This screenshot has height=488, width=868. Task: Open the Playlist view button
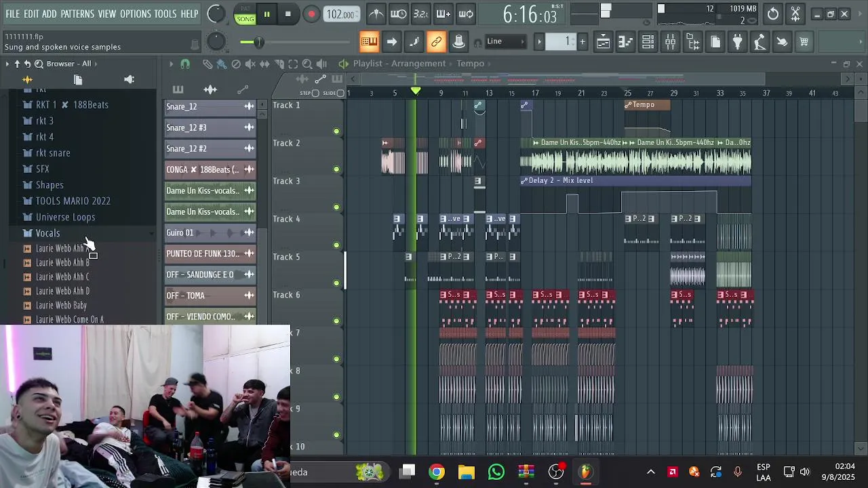pos(603,42)
